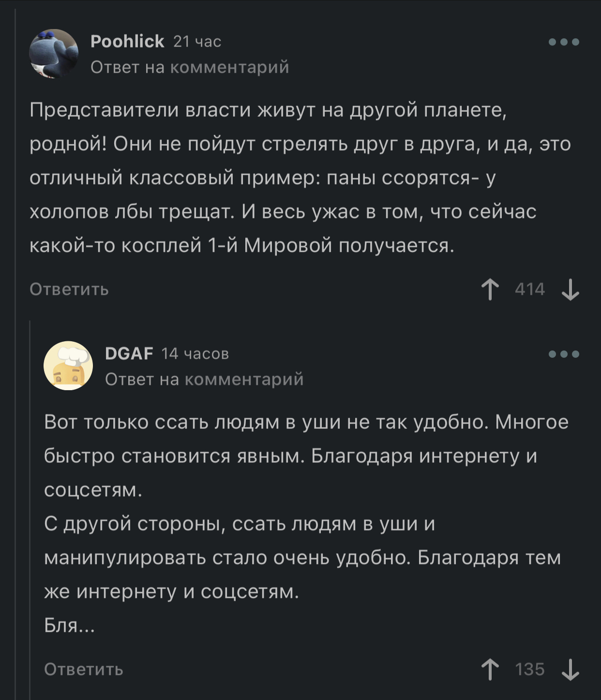The height and width of the screenshot is (700, 601).
Task: Upvote DGAF's comment
Action: click(490, 670)
